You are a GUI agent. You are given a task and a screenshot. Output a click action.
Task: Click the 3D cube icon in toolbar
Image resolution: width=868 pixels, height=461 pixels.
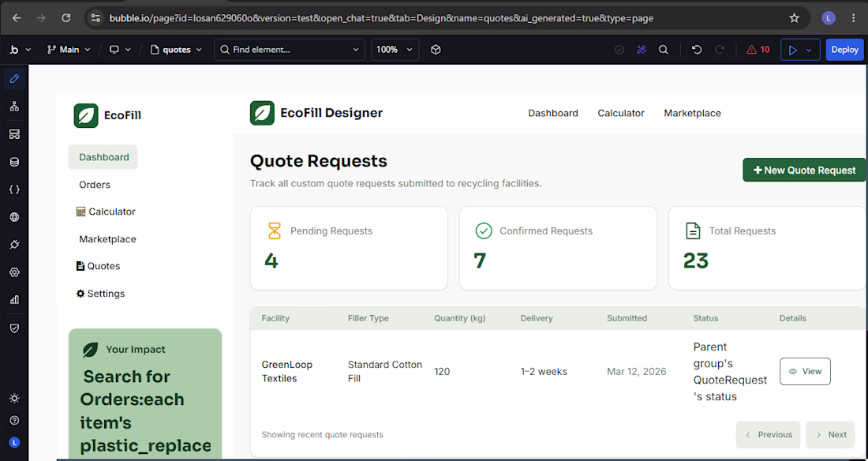436,50
